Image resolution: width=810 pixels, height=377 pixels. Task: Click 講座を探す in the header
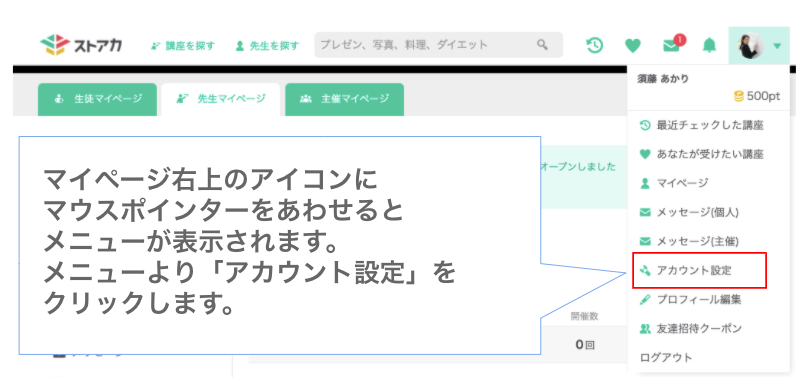pyautogui.click(x=183, y=45)
